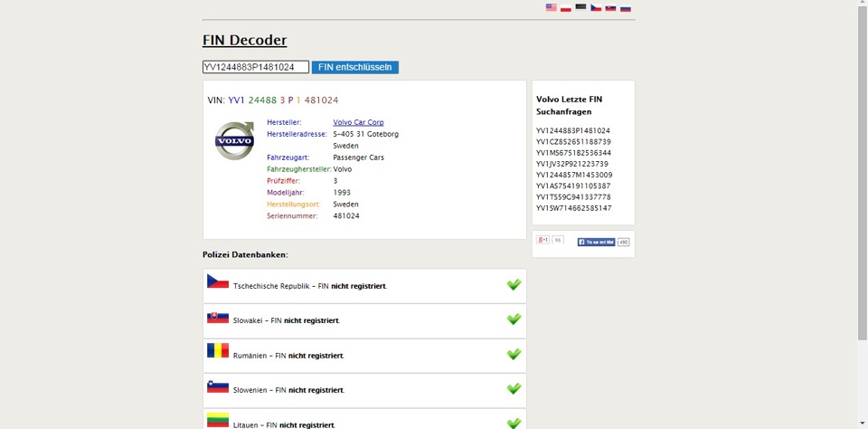The image size is (868, 429).
Task: Click green checkmark in Rumänien row
Action: click(514, 354)
